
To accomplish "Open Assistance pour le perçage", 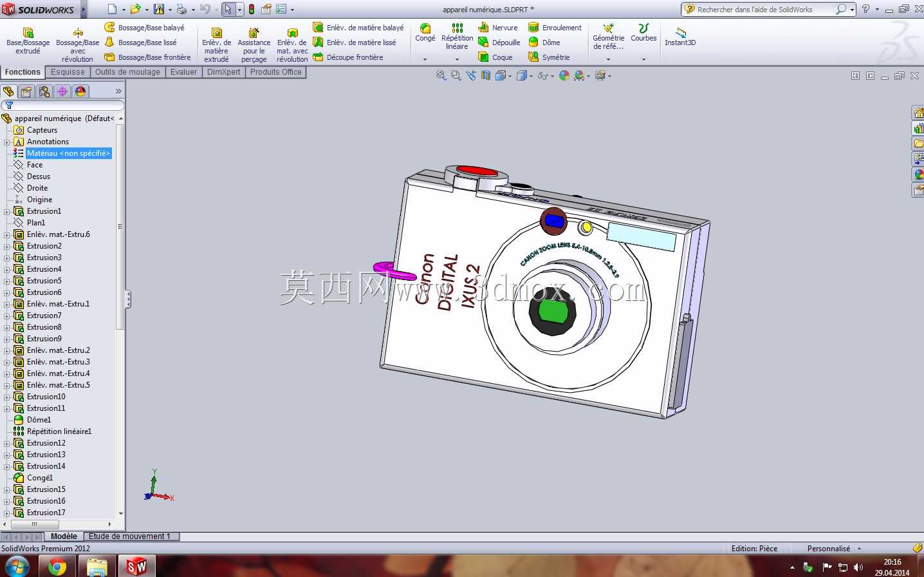I will tap(254, 45).
